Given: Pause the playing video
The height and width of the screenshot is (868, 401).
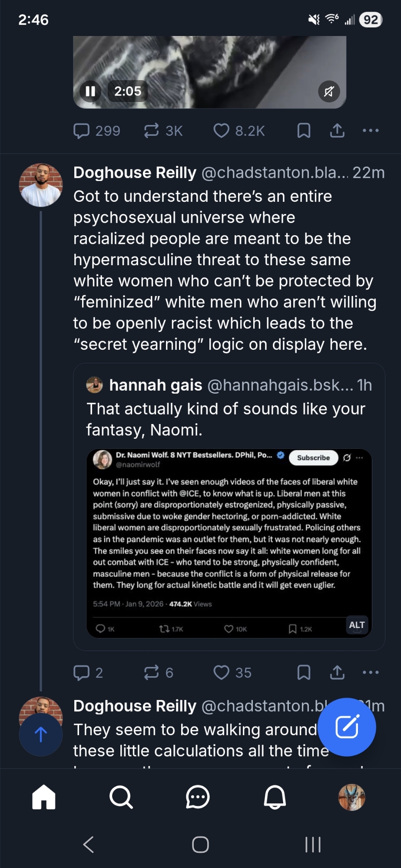Looking at the screenshot, I should [90, 92].
